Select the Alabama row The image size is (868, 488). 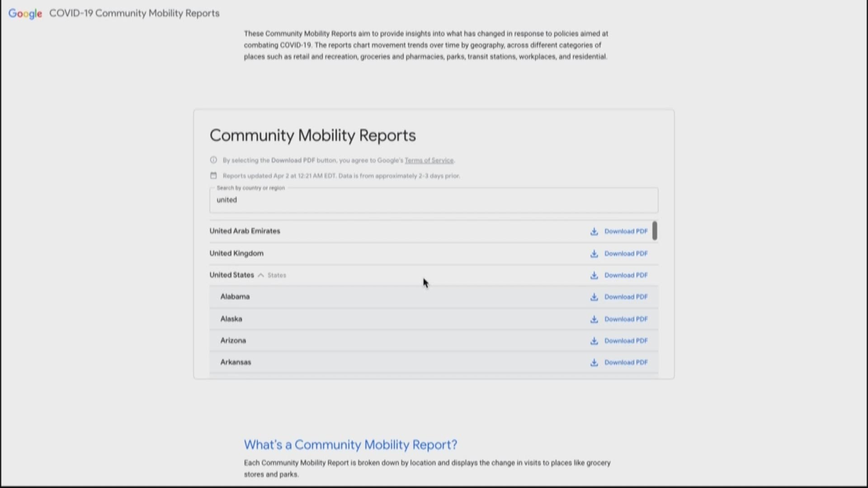[x=235, y=297]
